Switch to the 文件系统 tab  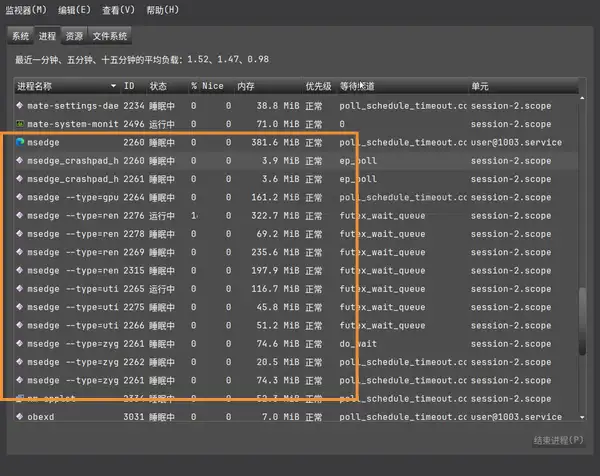click(110, 36)
